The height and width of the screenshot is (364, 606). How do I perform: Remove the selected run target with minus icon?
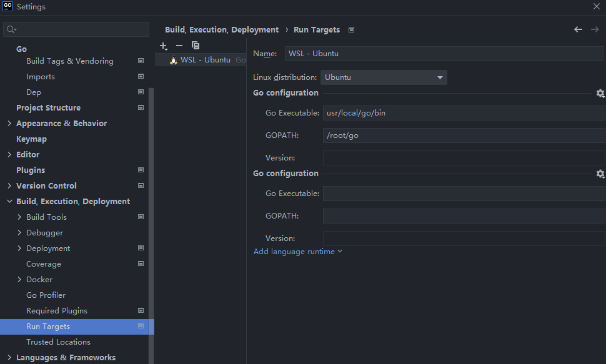pyautogui.click(x=179, y=46)
